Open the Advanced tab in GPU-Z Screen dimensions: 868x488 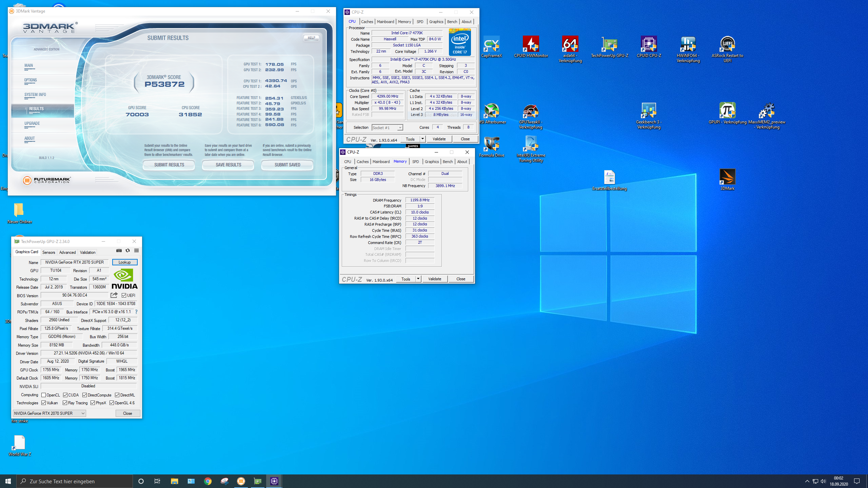(67, 252)
